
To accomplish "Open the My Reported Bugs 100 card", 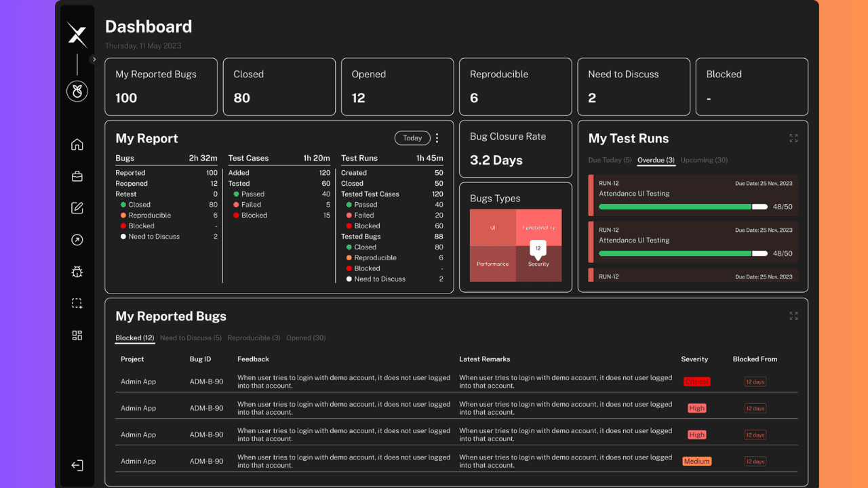I will click(x=161, y=87).
